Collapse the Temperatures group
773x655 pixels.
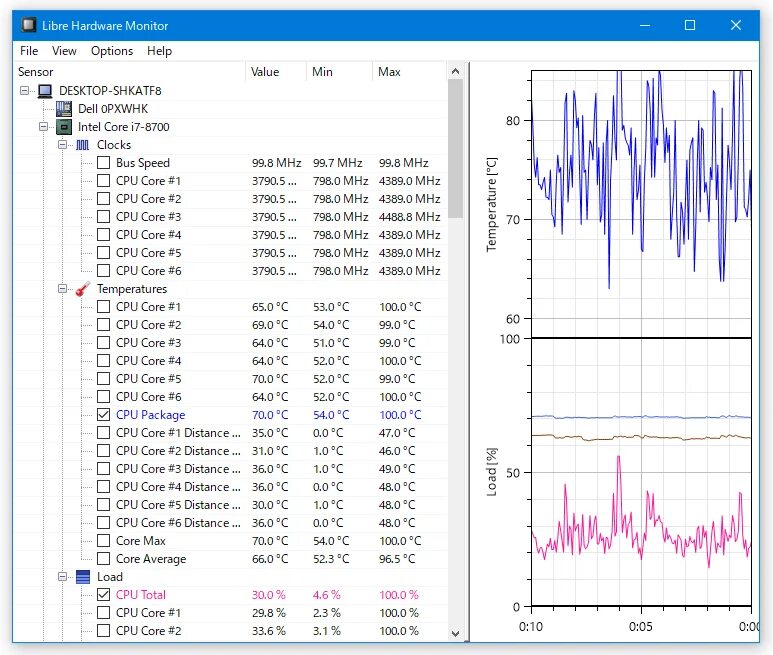[x=63, y=288]
